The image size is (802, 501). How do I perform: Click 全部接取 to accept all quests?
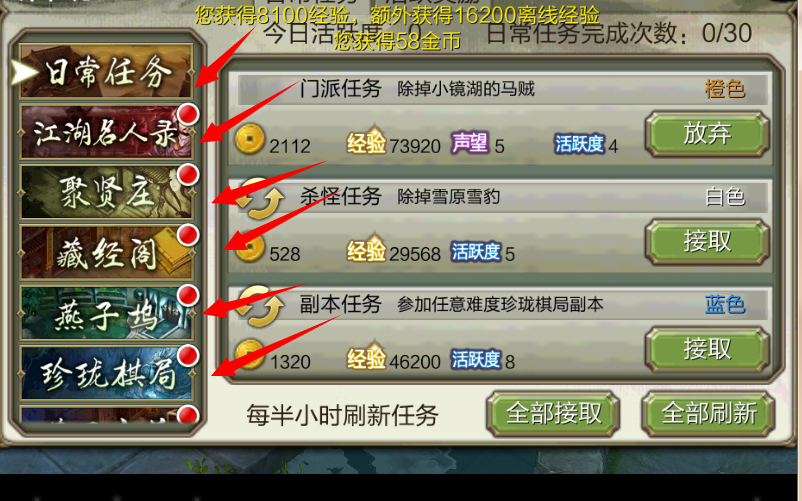coord(553,413)
